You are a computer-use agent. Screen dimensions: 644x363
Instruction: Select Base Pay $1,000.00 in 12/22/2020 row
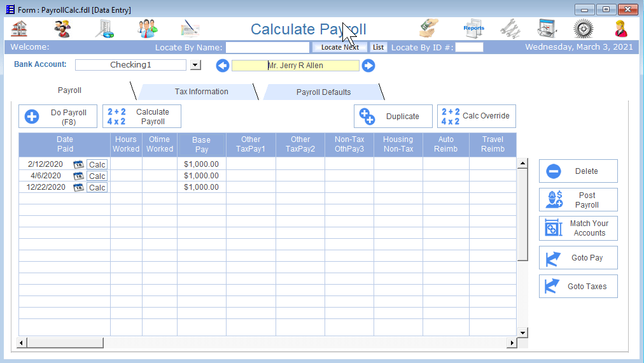click(201, 187)
